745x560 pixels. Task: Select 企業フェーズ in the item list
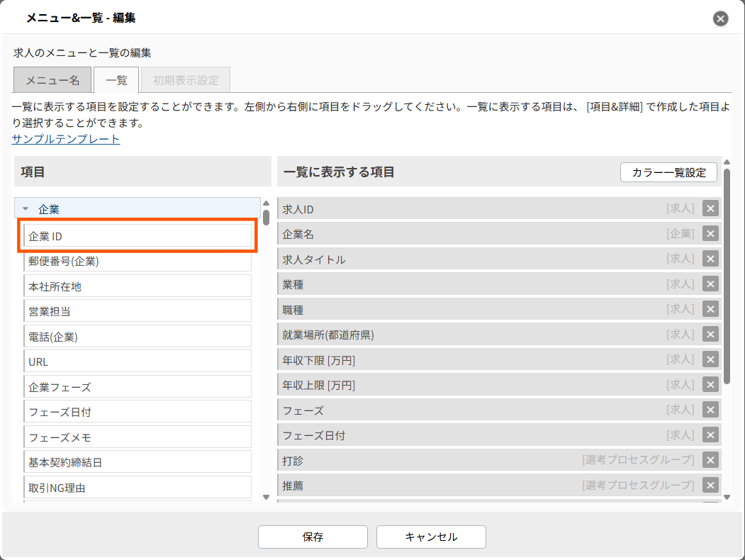[x=138, y=387]
